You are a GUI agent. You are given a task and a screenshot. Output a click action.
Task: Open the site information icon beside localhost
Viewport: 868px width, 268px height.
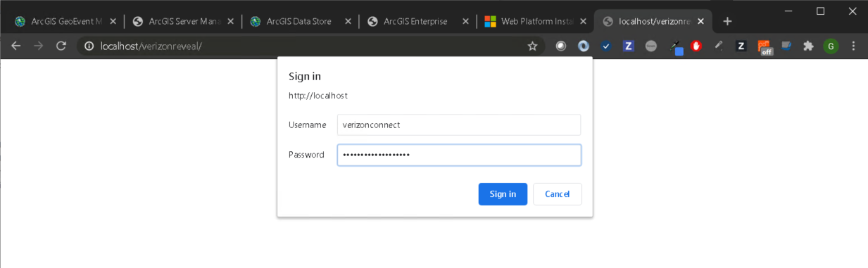[89, 46]
